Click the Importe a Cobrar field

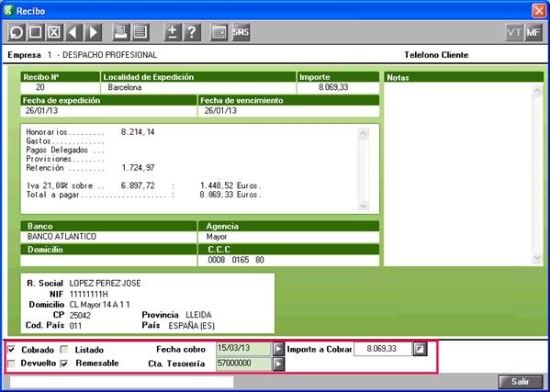click(383, 349)
